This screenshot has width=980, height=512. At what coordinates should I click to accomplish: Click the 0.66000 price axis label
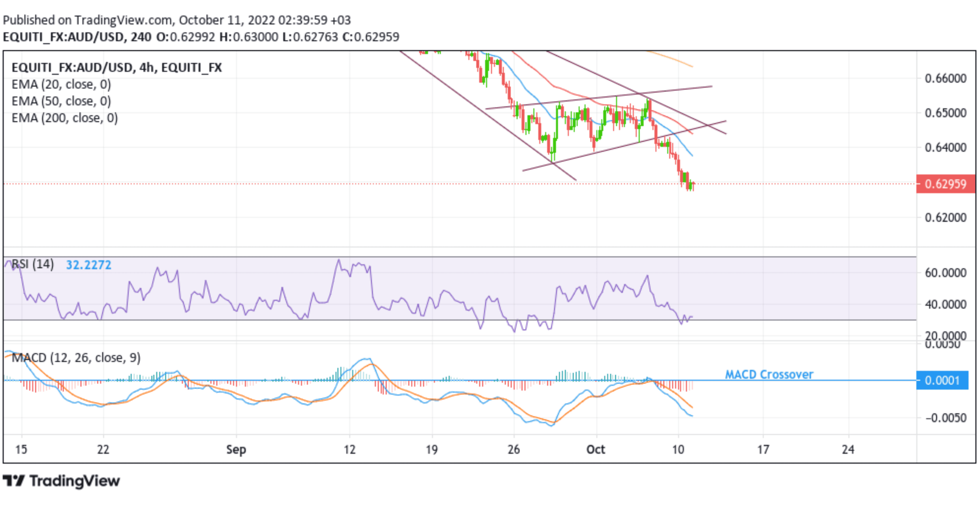(x=945, y=79)
